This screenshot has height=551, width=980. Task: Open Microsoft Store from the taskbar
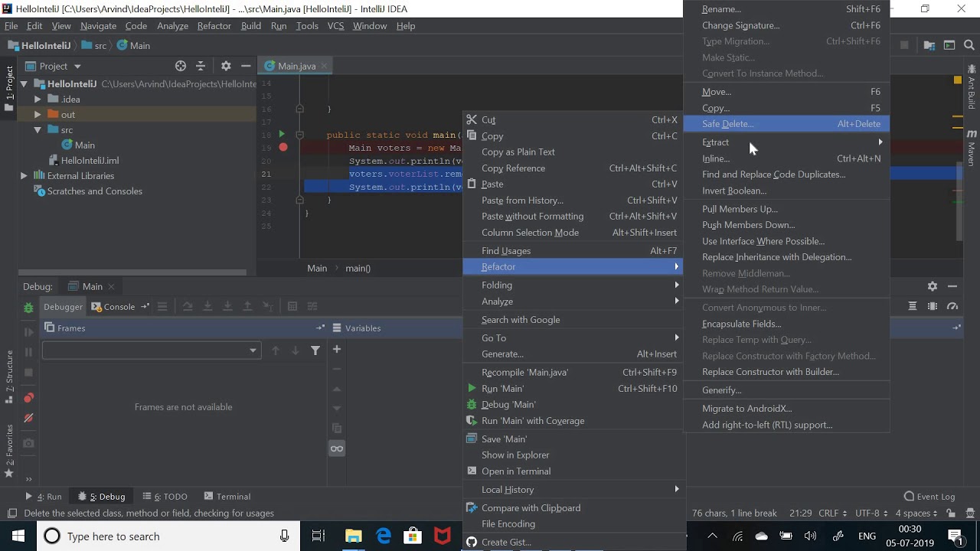click(413, 536)
